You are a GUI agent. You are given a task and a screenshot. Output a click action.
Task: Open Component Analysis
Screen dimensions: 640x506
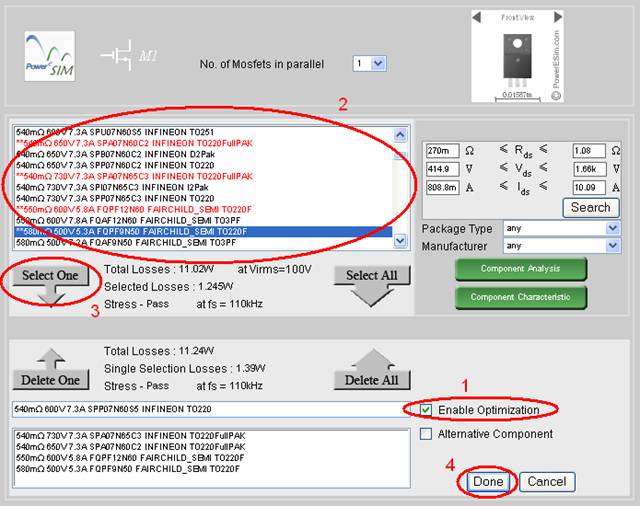tap(521, 269)
